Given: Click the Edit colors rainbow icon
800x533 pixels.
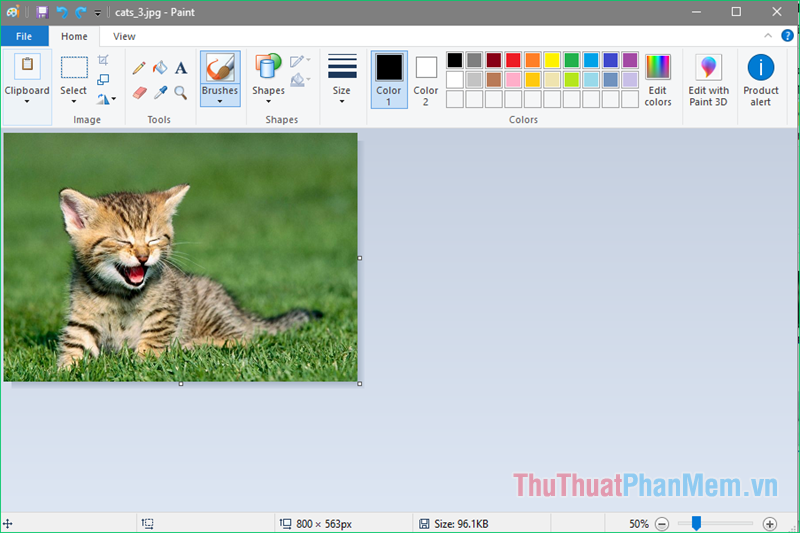Looking at the screenshot, I should [x=658, y=67].
